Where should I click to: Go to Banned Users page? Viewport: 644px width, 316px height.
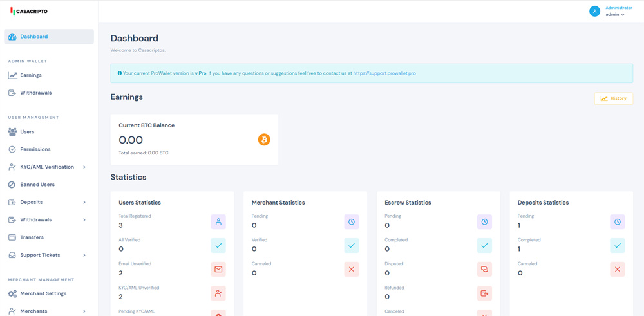(x=37, y=185)
